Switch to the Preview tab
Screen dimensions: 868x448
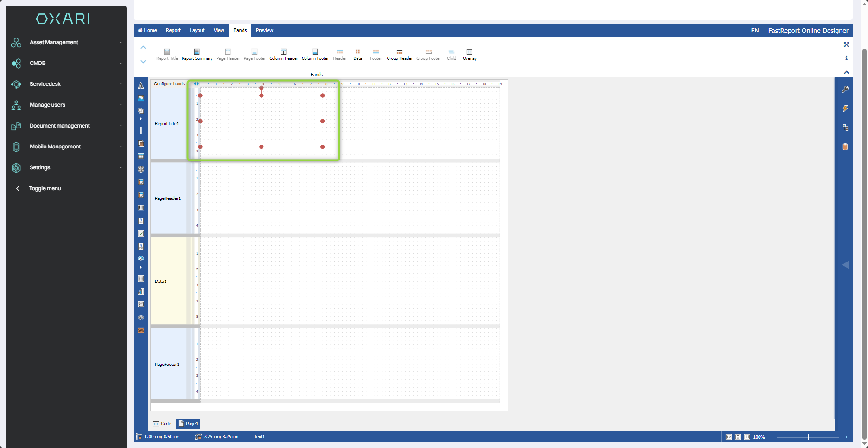tap(264, 31)
